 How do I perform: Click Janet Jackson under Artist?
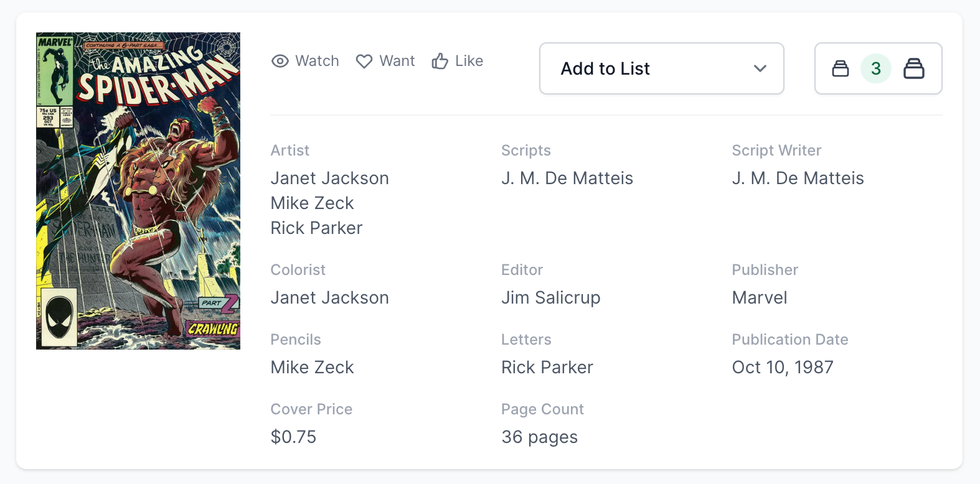pos(329,179)
